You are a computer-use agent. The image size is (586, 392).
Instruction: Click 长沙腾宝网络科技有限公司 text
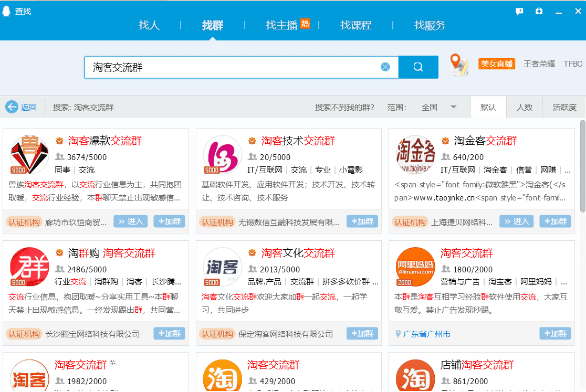pos(92,334)
